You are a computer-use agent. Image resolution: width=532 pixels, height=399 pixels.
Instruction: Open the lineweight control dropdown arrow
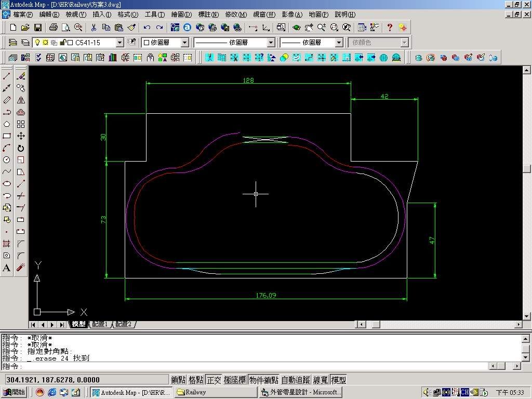point(339,43)
